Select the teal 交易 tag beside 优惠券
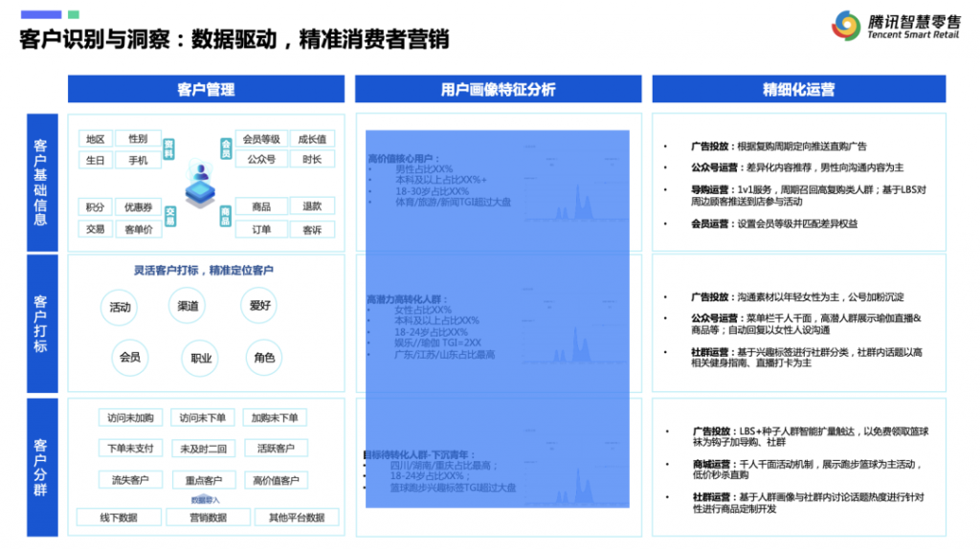The image size is (980, 549). [x=170, y=216]
